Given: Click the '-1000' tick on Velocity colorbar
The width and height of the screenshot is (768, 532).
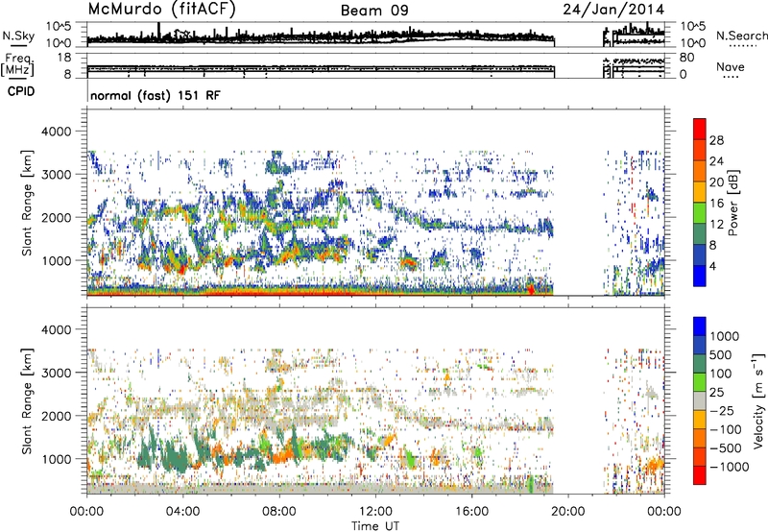Looking at the screenshot, I should click(730, 467).
